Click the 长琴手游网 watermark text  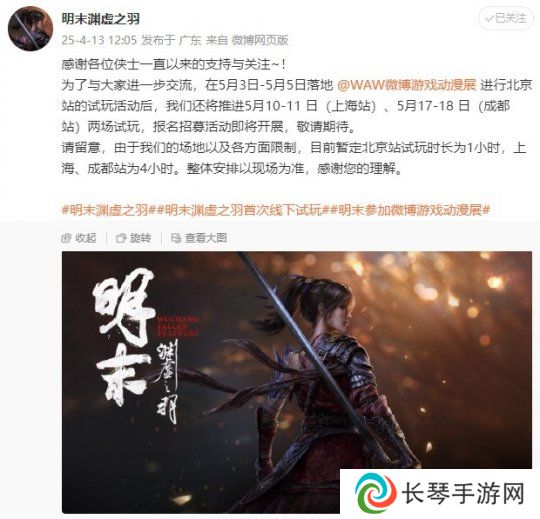pyautogui.click(x=463, y=494)
